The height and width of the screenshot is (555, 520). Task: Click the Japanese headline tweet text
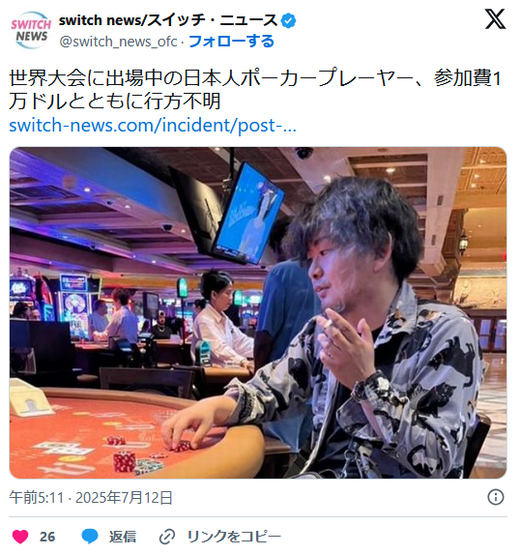tap(255, 90)
